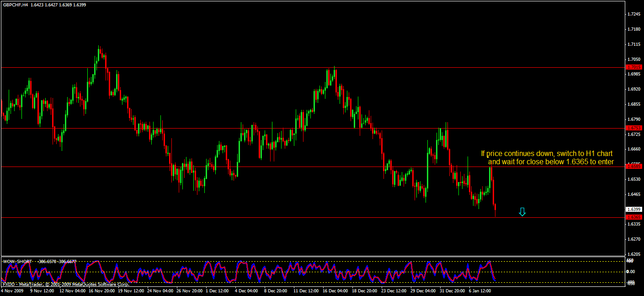Click the 1.7245 value on price scale

pyautogui.click(x=634, y=14)
